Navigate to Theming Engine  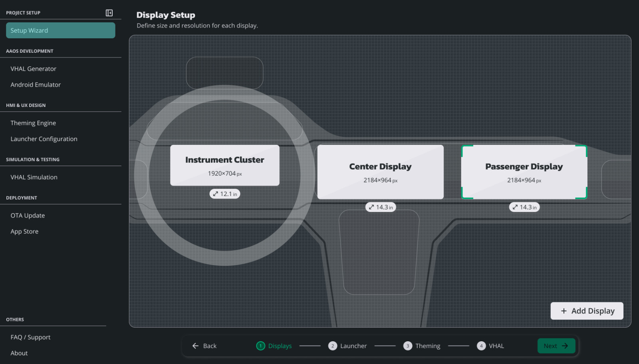(x=33, y=123)
